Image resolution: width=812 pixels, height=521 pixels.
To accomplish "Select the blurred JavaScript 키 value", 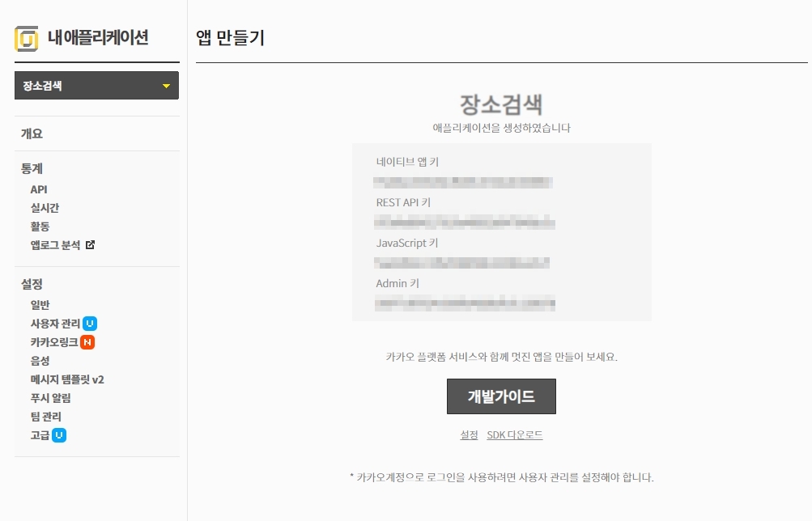I will [x=462, y=263].
